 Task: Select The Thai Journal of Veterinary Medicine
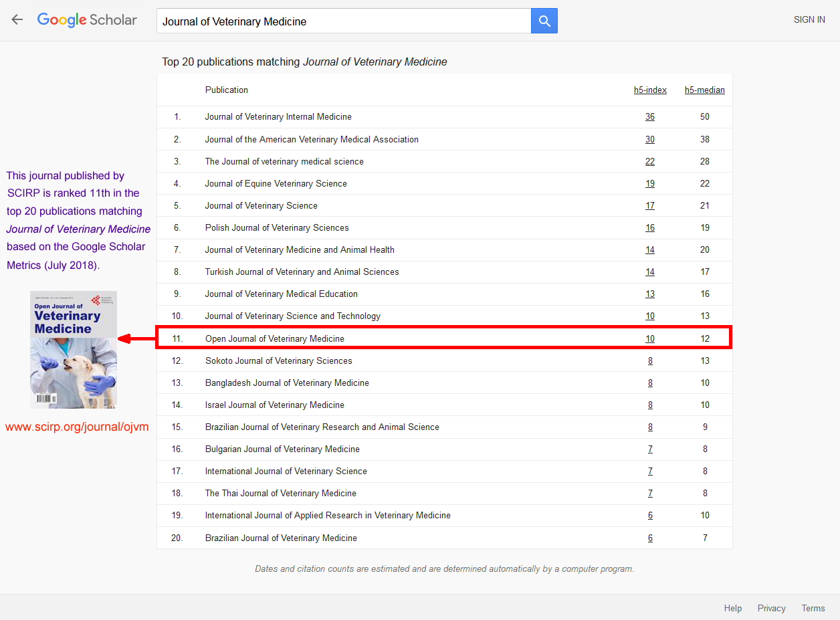pyautogui.click(x=281, y=494)
